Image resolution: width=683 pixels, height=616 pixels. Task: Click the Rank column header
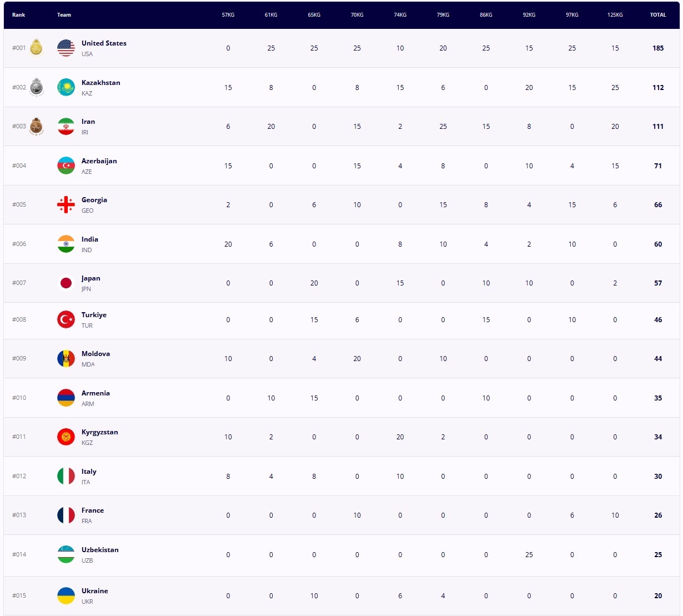[19, 15]
